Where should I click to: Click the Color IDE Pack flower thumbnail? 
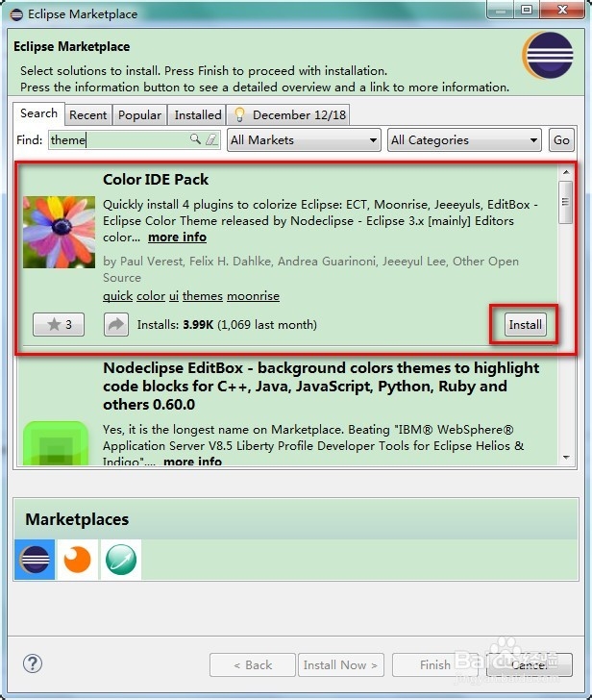point(59,232)
